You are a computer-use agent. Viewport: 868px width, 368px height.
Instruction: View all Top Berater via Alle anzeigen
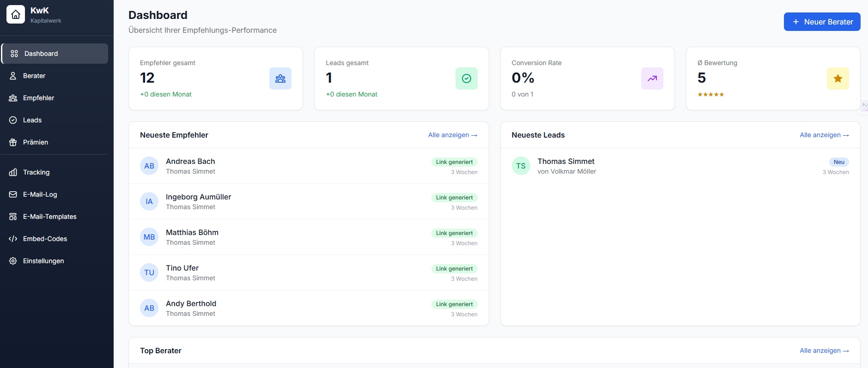tap(824, 350)
